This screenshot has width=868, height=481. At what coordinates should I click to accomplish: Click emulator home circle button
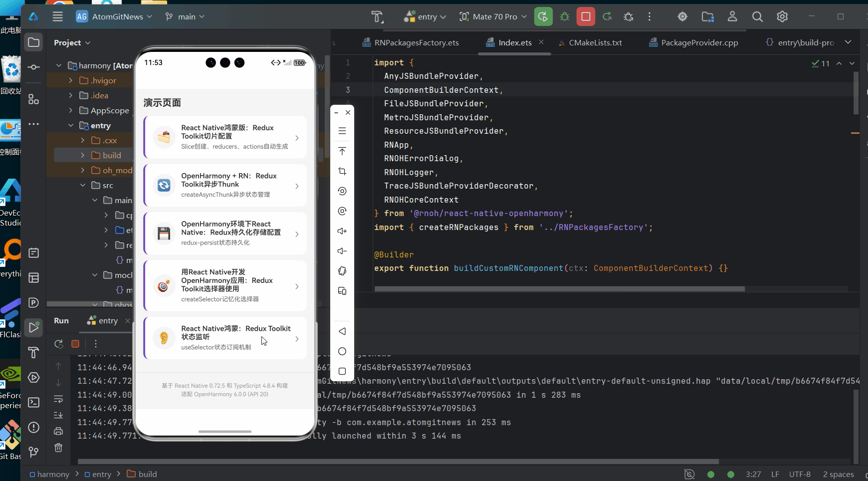[342, 351]
